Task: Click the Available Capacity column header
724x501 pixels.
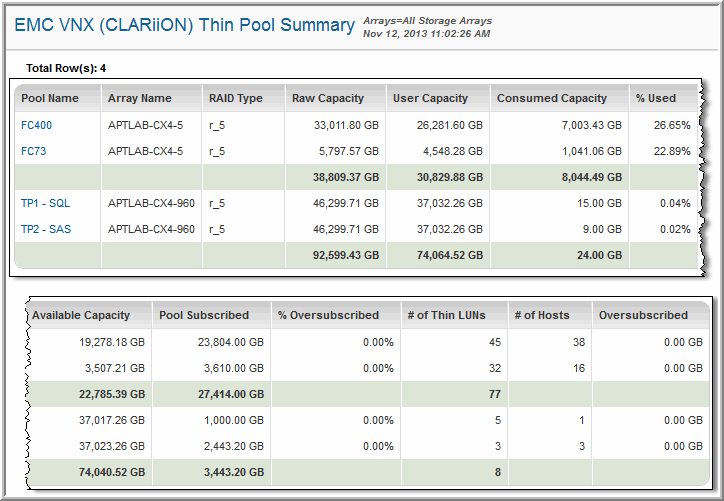Action: pyautogui.click(x=81, y=315)
